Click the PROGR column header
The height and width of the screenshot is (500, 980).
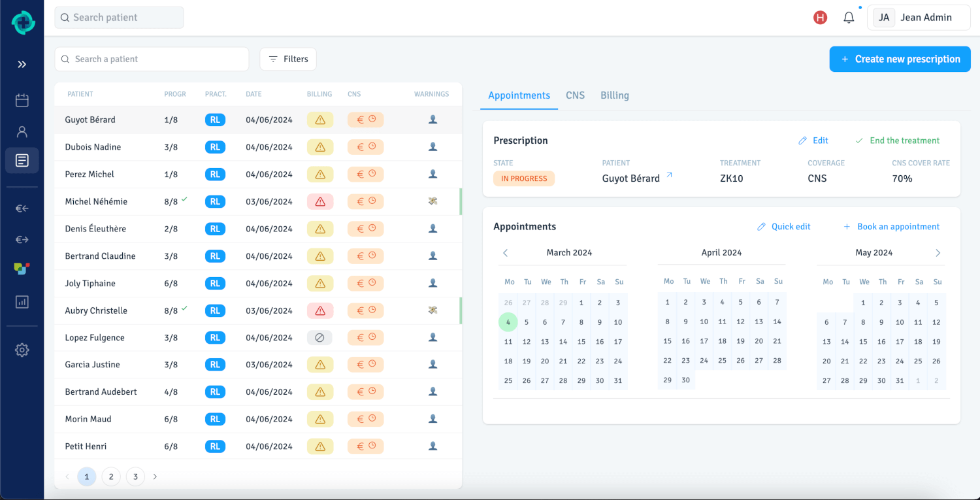[x=175, y=94]
